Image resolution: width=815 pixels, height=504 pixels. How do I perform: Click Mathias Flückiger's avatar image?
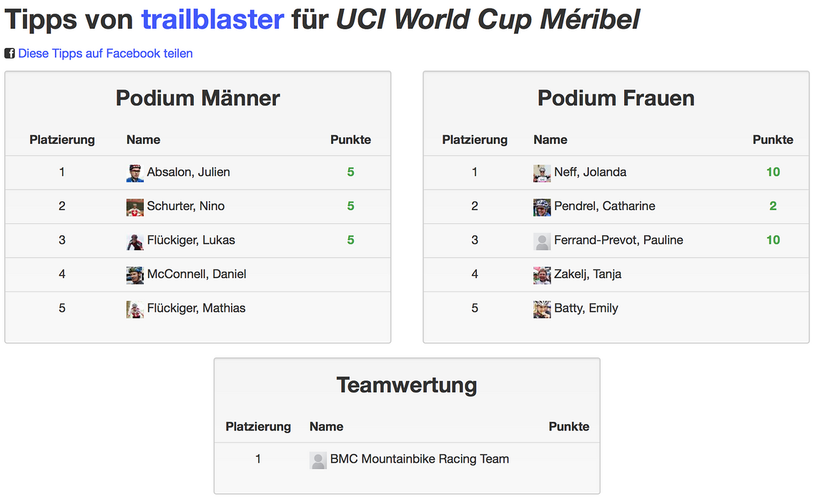(135, 309)
